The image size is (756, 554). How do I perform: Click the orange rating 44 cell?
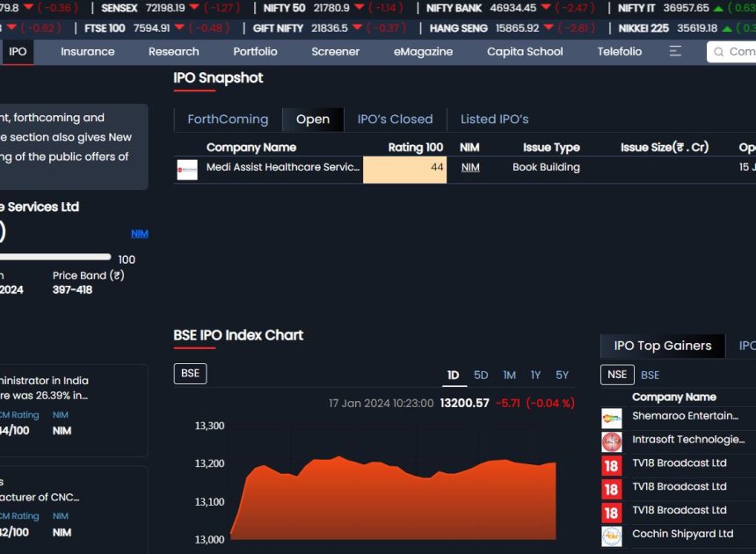tap(404, 170)
